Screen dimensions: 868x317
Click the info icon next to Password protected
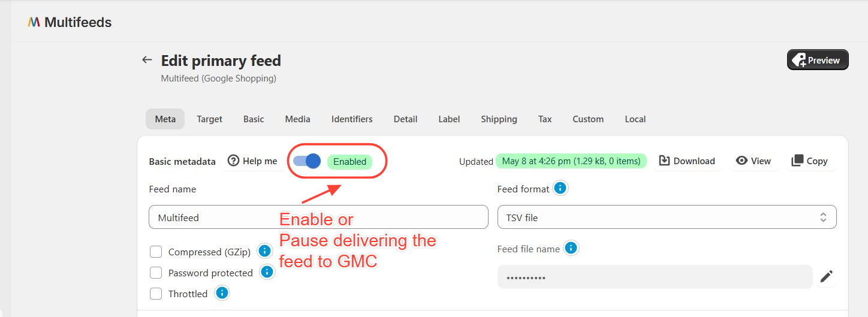point(267,272)
